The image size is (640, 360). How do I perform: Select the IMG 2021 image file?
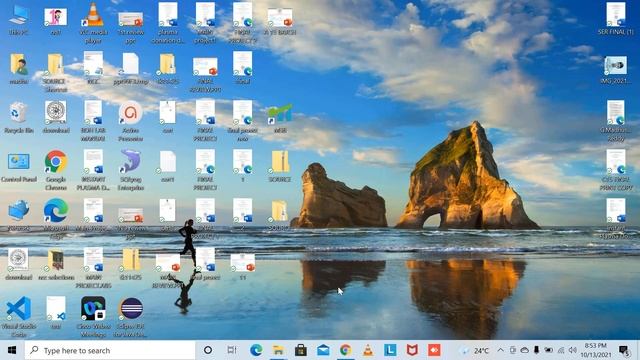tap(616, 69)
